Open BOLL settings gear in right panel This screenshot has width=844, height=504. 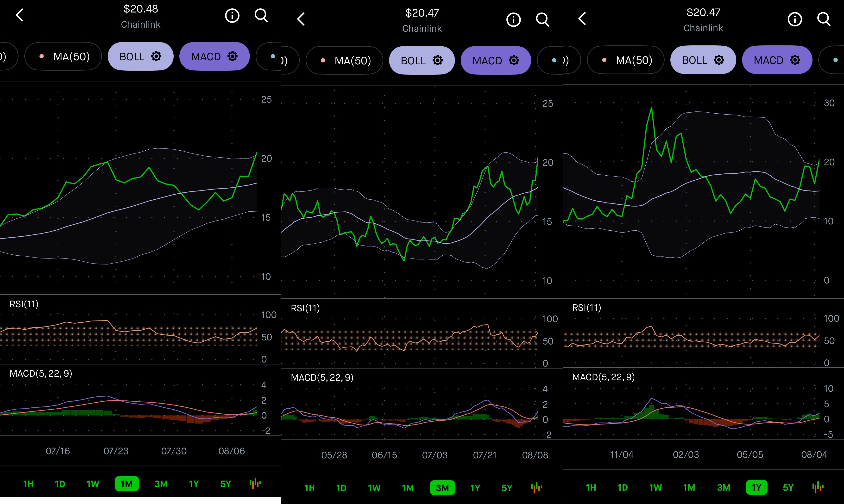[x=719, y=60]
